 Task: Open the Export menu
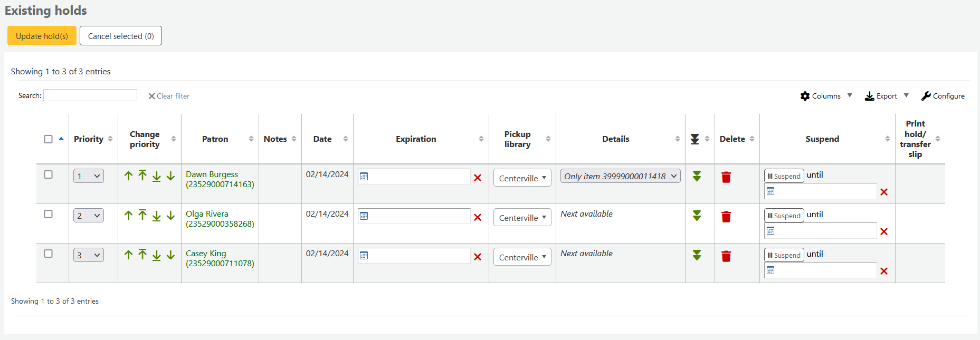(x=887, y=96)
